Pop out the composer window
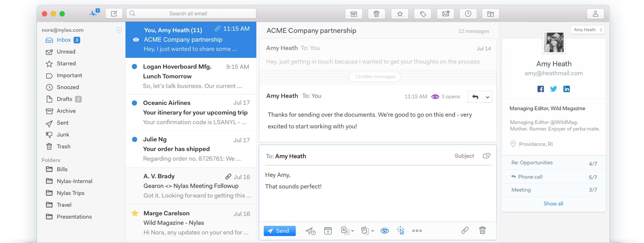The image size is (644, 243). point(487,156)
